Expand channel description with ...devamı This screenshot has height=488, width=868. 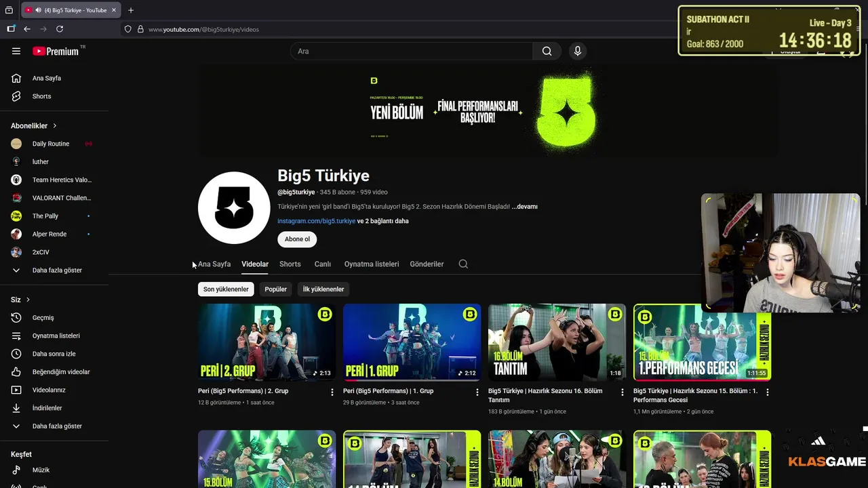tap(524, 207)
